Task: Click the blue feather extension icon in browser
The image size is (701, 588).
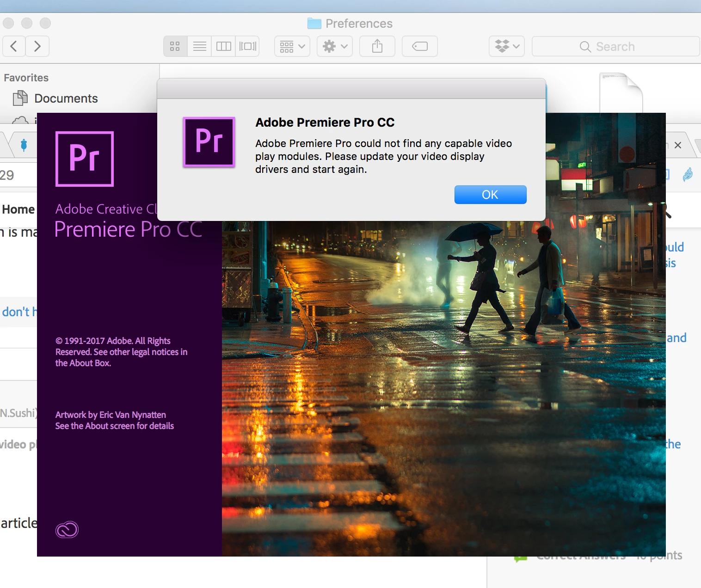Action: [x=688, y=174]
